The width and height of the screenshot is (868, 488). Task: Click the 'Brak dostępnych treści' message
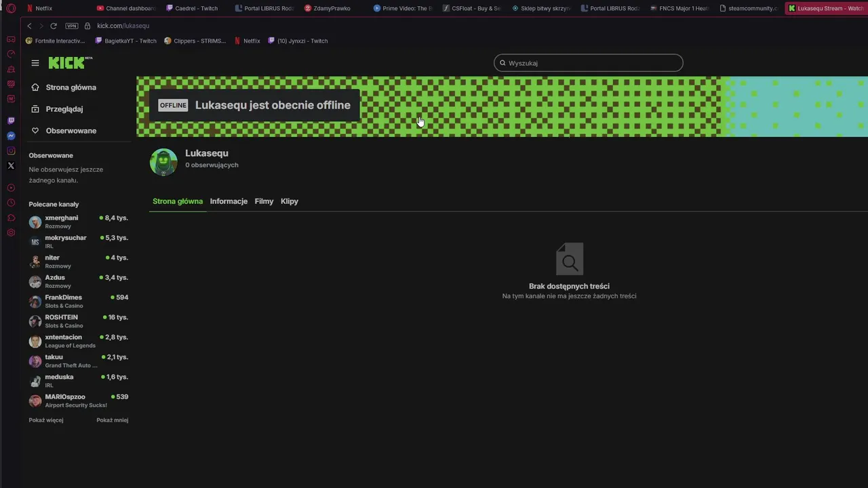tap(569, 286)
